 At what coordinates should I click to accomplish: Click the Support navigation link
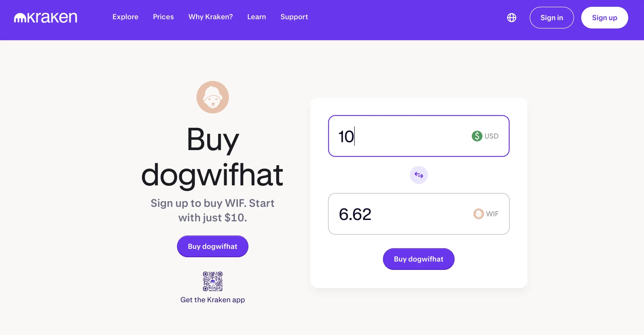click(x=294, y=17)
